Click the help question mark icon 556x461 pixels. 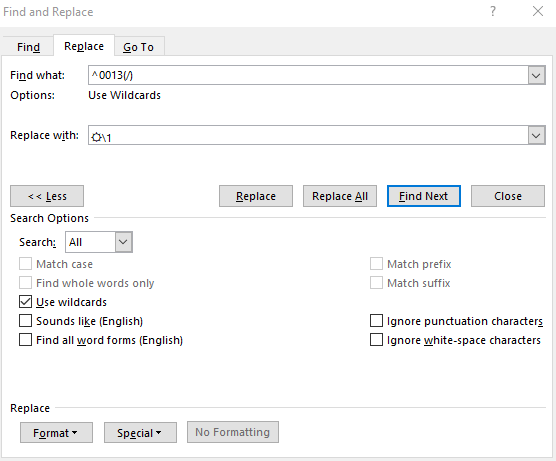[x=493, y=12]
